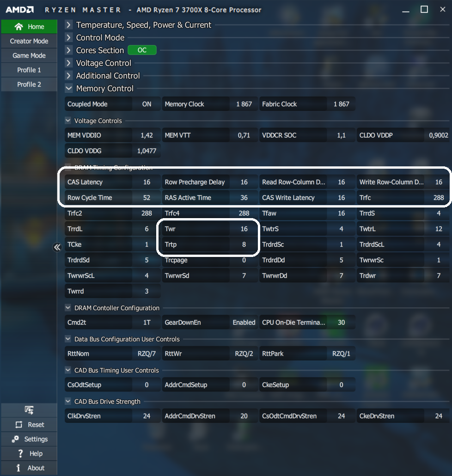The width and height of the screenshot is (452, 476).
Task: Click the profile import/export icon above Reset
Action: (29, 410)
